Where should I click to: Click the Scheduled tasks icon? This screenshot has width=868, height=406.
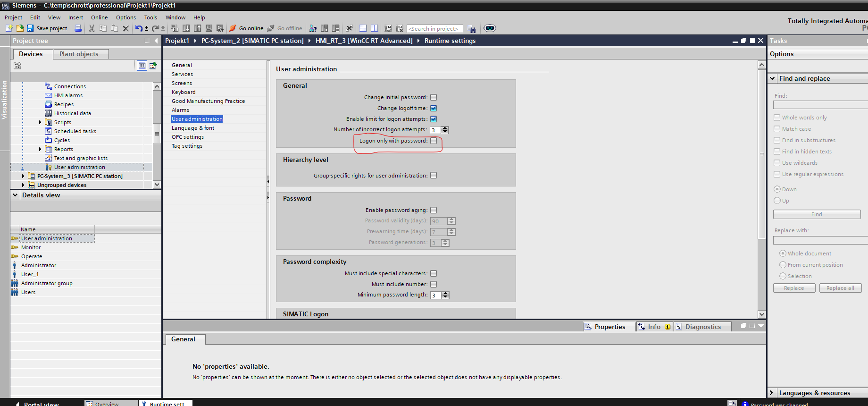tap(48, 131)
